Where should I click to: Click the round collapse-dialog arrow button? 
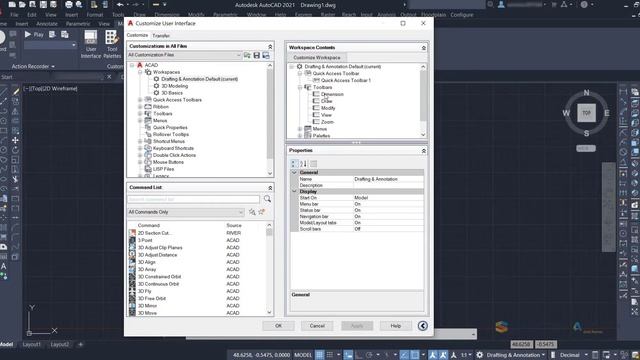(423, 325)
